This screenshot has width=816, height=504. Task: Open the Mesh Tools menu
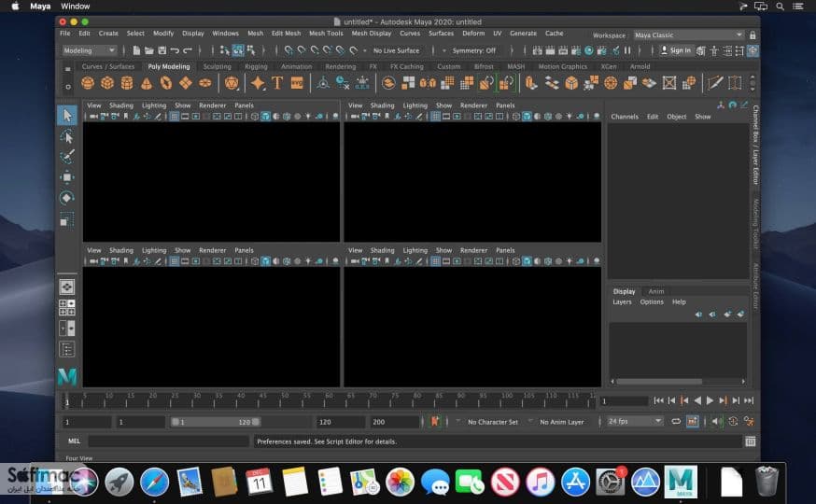[326, 34]
